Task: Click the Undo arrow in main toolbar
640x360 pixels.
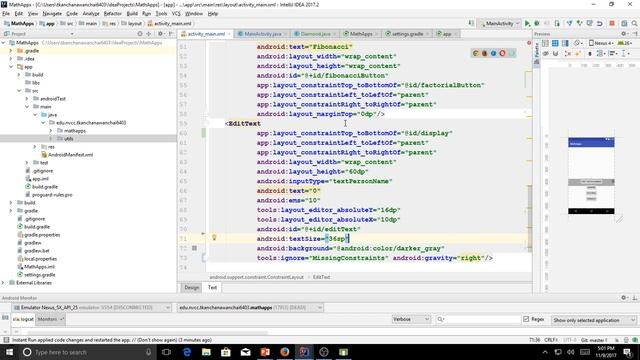Action: coord(600,24)
